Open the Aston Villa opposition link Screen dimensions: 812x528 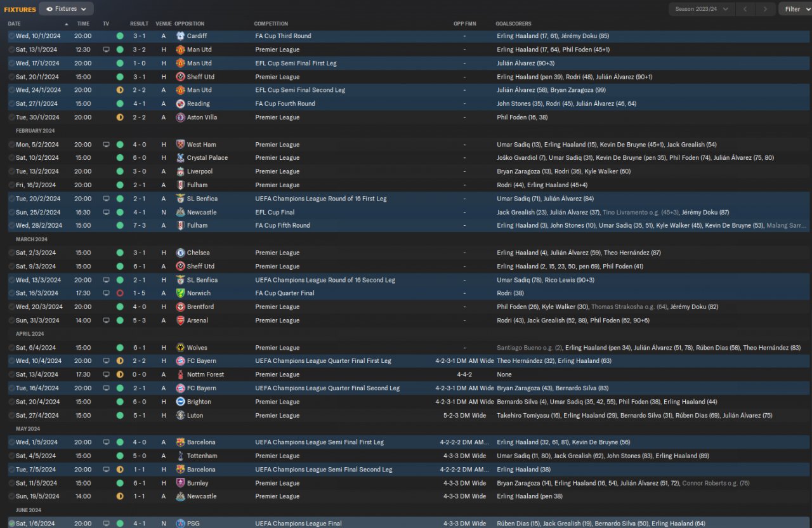[x=202, y=117]
